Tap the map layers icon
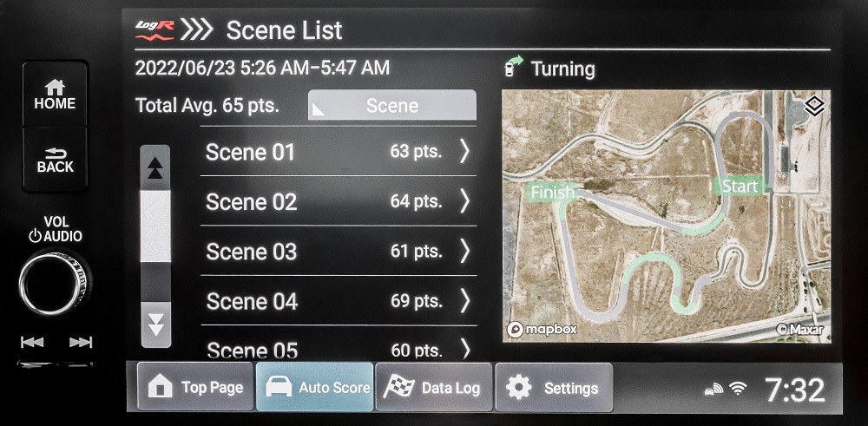The height and width of the screenshot is (426, 868). [814, 107]
